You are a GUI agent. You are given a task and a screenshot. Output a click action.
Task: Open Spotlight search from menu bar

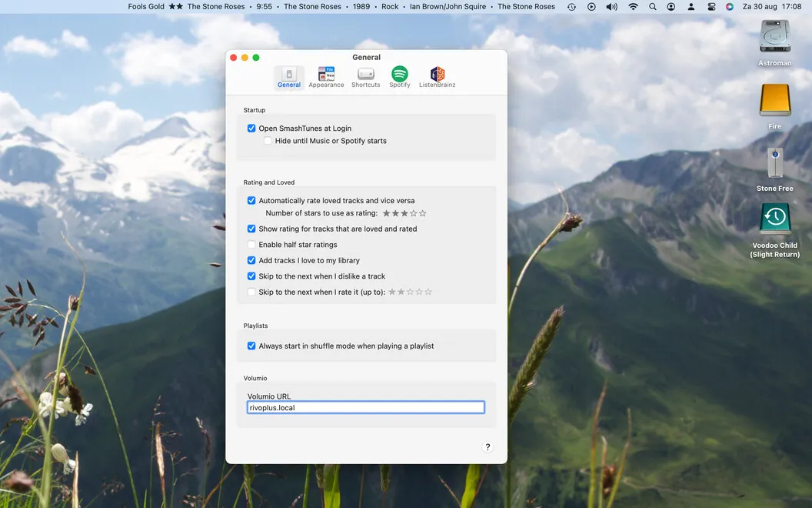click(x=653, y=7)
